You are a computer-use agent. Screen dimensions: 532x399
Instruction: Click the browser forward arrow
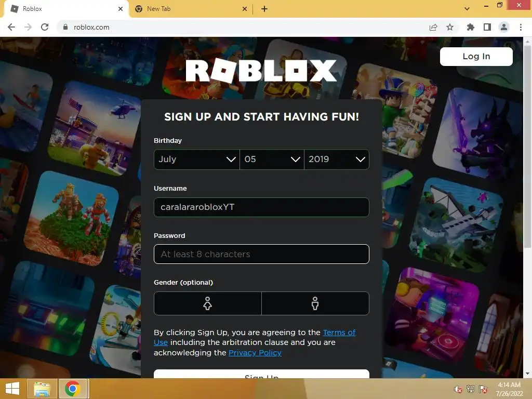(x=28, y=27)
